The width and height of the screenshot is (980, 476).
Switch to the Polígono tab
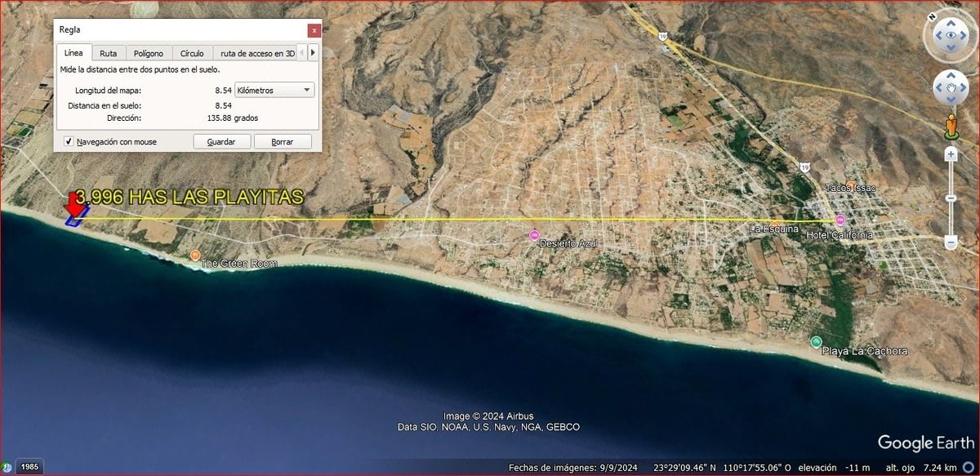point(149,53)
